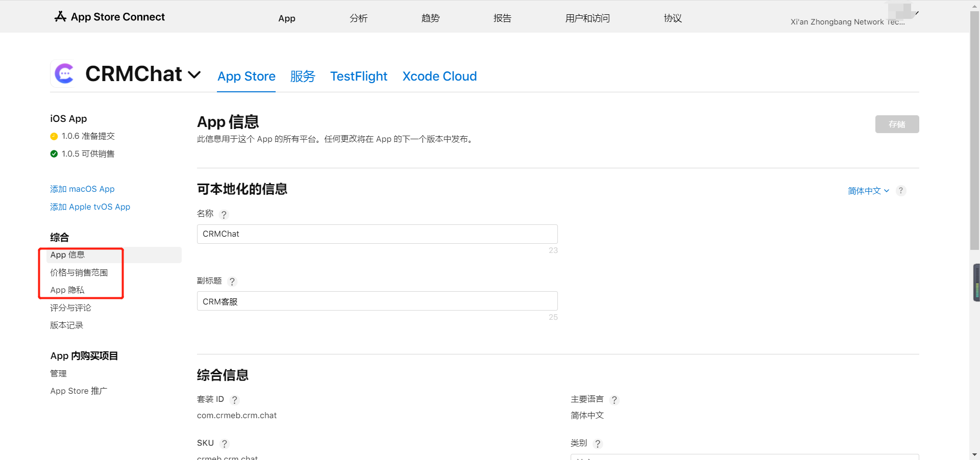Expand the CRMChat app switcher chevron
980x460 pixels.
coord(194,75)
